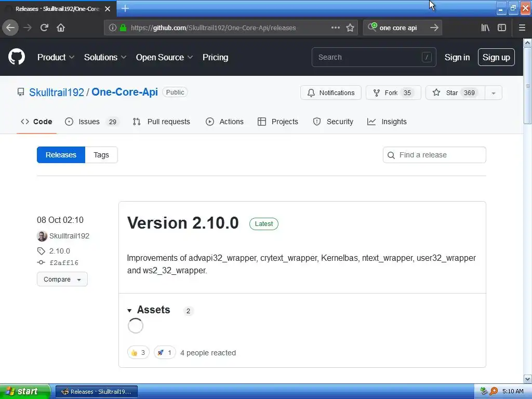The height and width of the screenshot is (399, 532).
Task: Open the Windows Start menu
Action: (x=25, y=391)
